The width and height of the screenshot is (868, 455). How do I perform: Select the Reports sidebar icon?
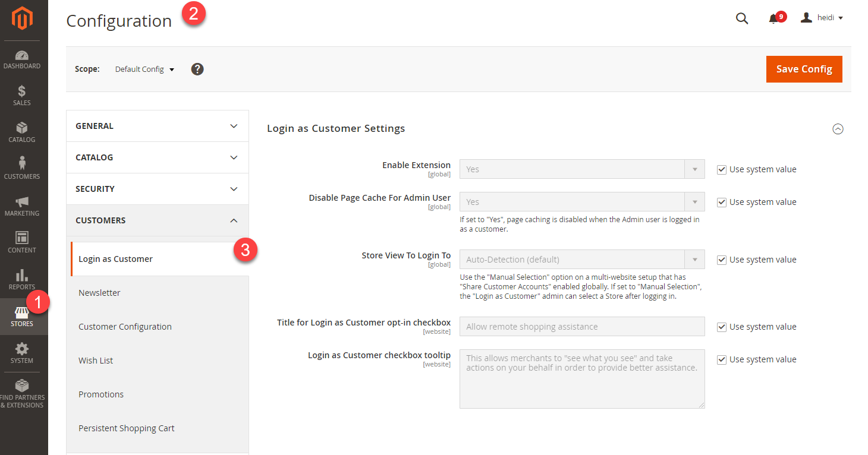pyautogui.click(x=22, y=278)
